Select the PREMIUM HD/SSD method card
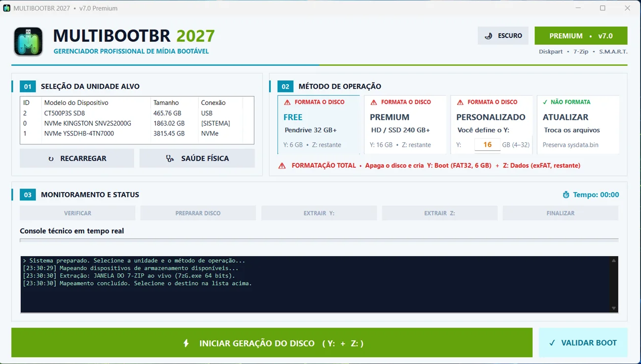 (405, 125)
